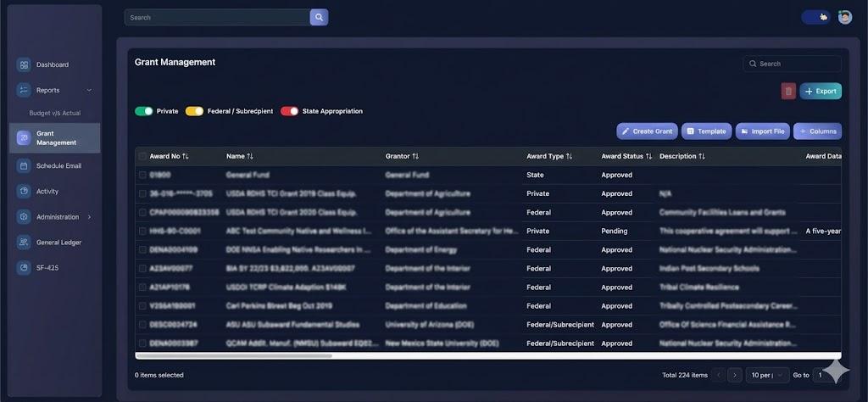Click the SF-425 pie chart icon
The height and width of the screenshot is (402, 868).
(24, 267)
